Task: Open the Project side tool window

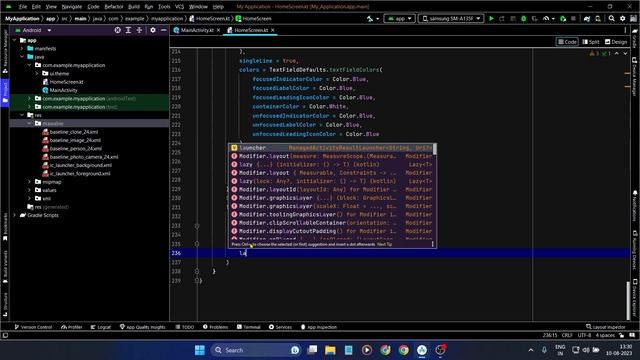Action: click(x=5, y=93)
